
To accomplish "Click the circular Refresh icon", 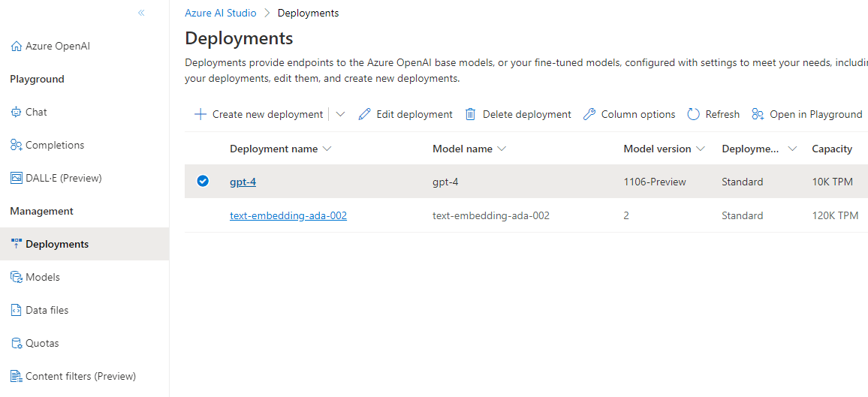I will (x=694, y=115).
